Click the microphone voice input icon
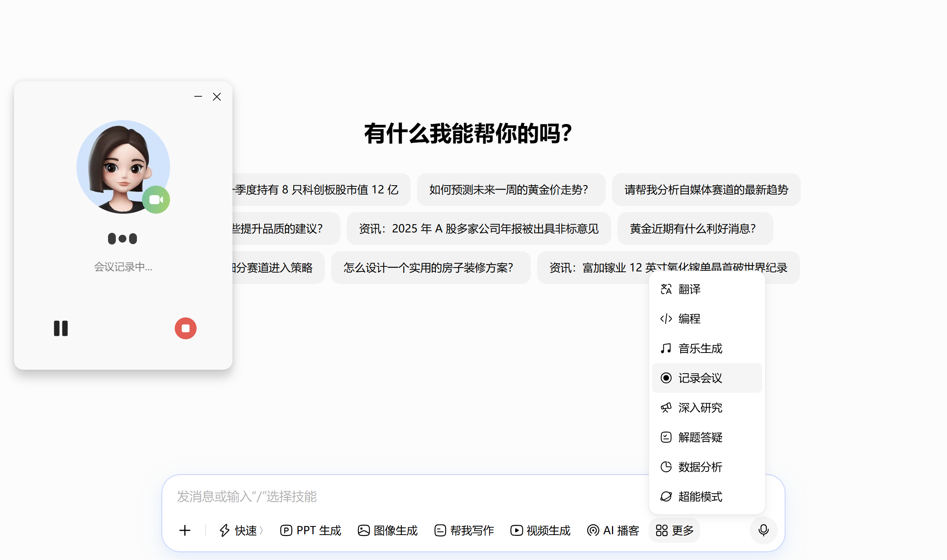947x560 pixels. coord(763,530)
